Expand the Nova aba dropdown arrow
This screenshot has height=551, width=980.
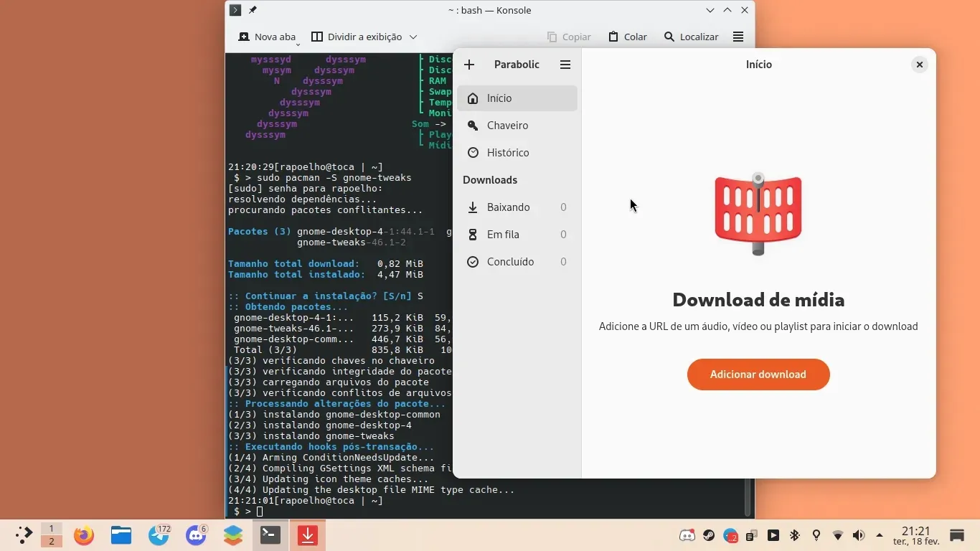click(298, 43)
